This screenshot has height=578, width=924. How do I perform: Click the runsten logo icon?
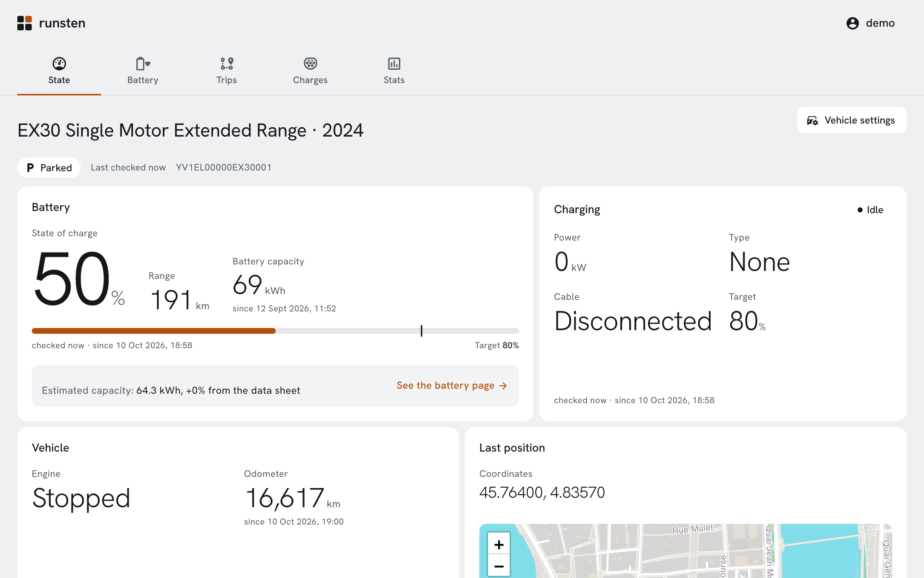[x=25, y=23]
